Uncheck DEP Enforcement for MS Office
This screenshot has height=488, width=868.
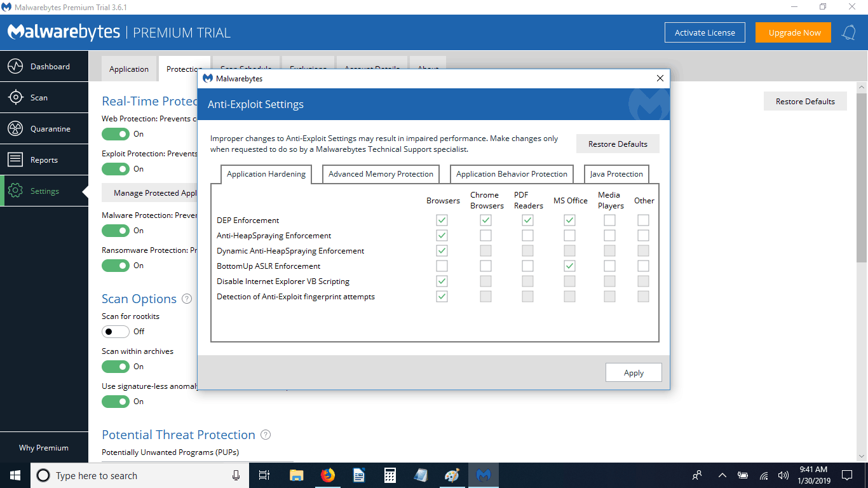(569, 220)
